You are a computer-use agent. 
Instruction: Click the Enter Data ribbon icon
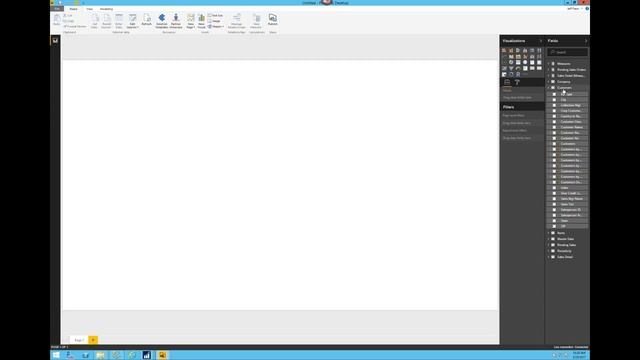pyautogui.click(x=119, y=21)
